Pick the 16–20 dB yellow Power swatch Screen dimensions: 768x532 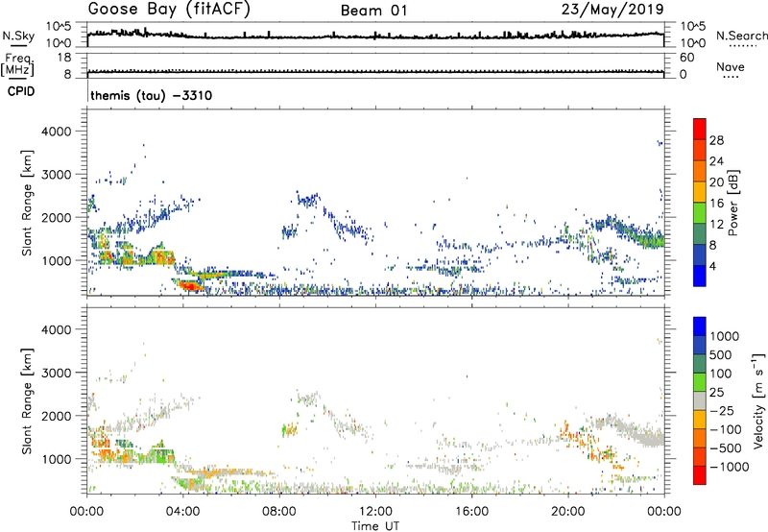pyautogui.click(x=700, y=192)
